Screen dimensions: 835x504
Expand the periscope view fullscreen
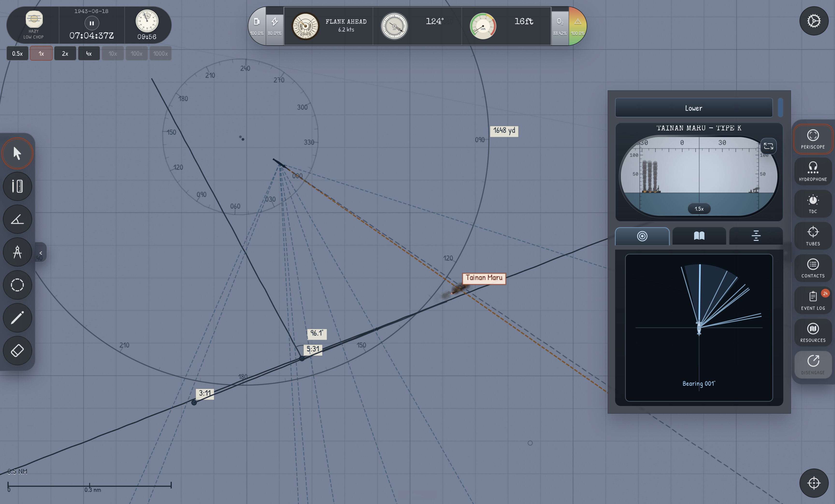768,146
